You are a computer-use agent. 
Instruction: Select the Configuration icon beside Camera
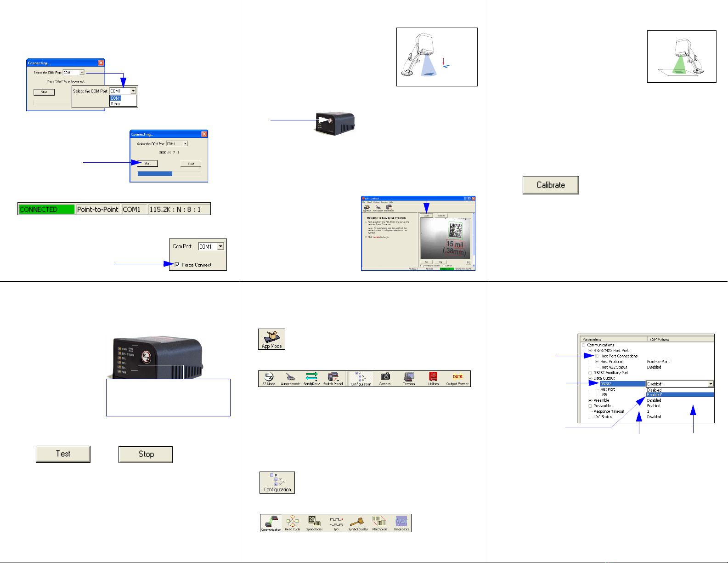(361, 379)
